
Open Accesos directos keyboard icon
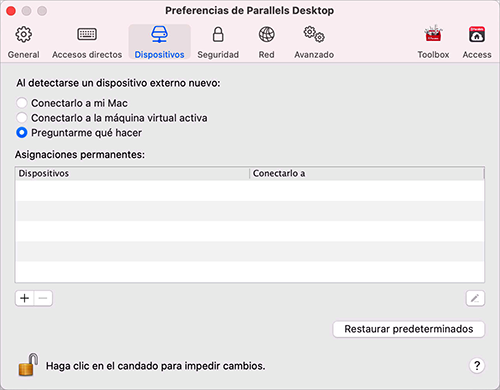click(87, 34)
